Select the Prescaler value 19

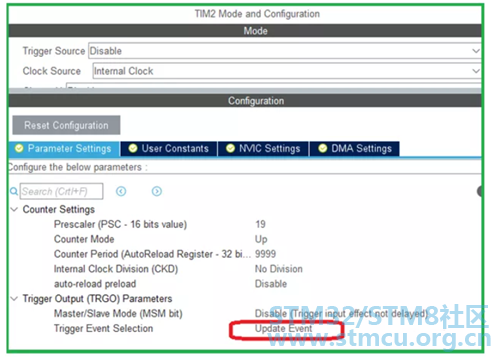pos(260,224)
